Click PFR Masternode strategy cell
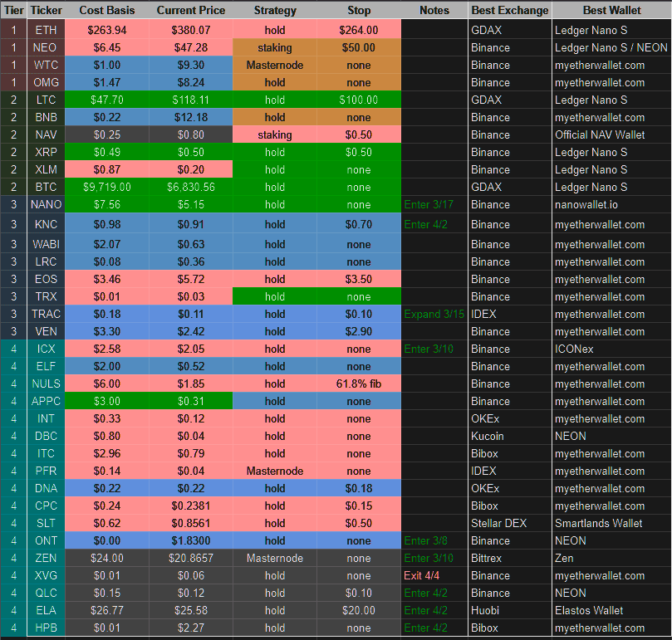The image size is (672, 640). (x=275, y=471)
